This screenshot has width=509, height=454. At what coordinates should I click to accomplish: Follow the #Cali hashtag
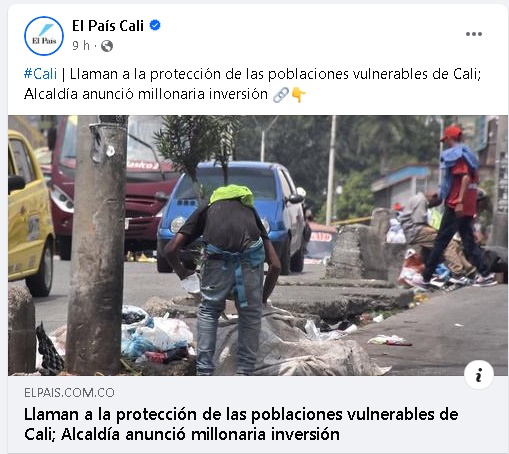40,74
